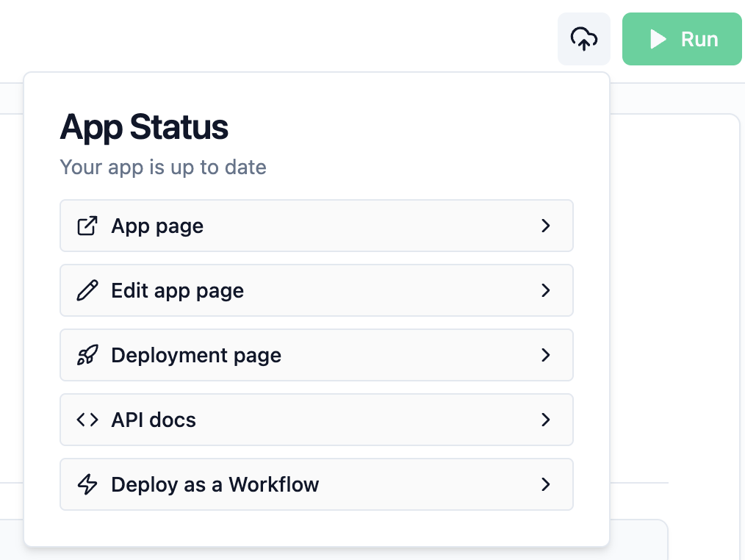Expand the Deploy as a Workflow chevron

(x=546, y=484)
